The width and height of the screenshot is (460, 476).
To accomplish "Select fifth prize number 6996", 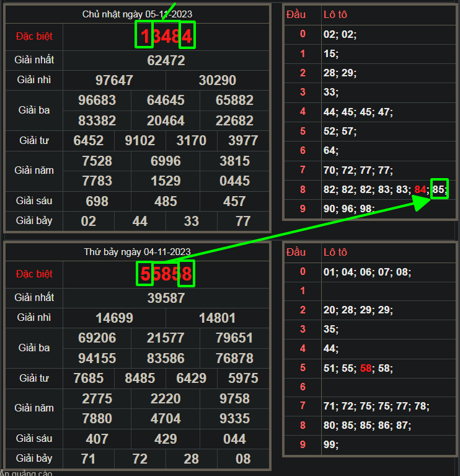I will (x=166, y=161).
